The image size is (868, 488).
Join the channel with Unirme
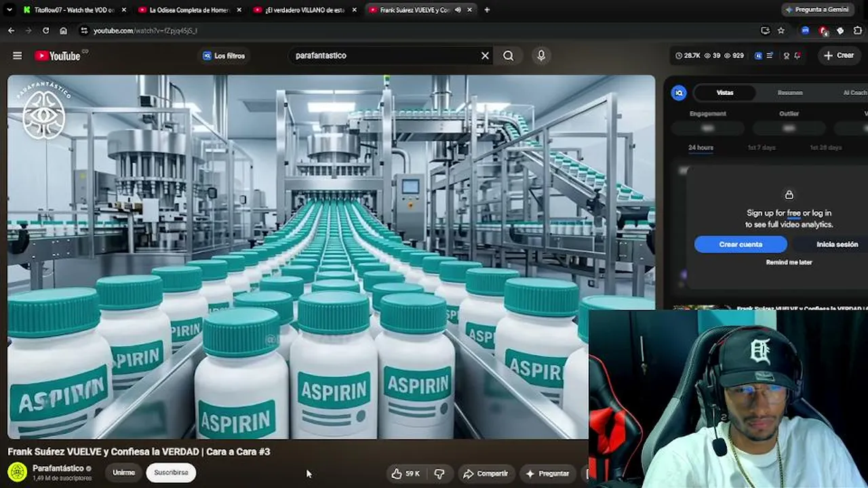click(123, 472)
